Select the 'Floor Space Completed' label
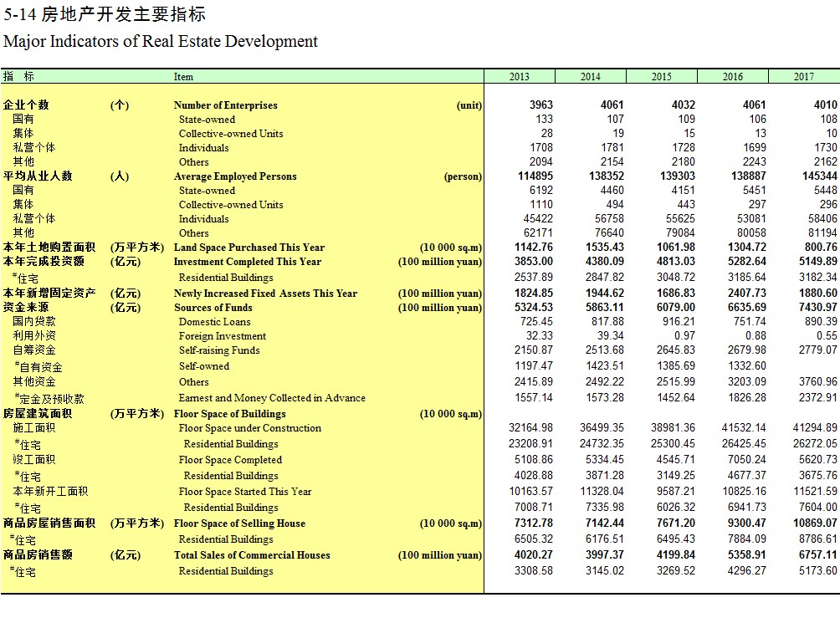Viewport: 840px width, 623px height. click(x=230, y=460)
